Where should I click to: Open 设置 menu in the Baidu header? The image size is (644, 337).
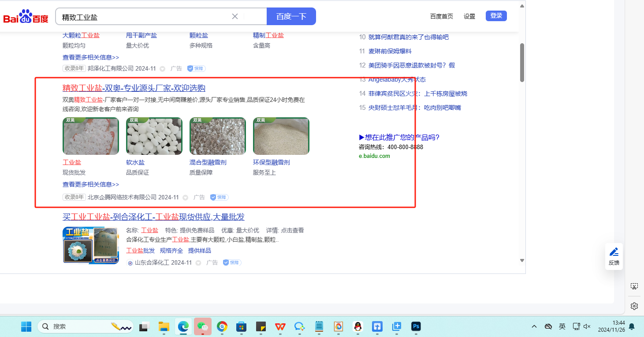coord(469,16)
